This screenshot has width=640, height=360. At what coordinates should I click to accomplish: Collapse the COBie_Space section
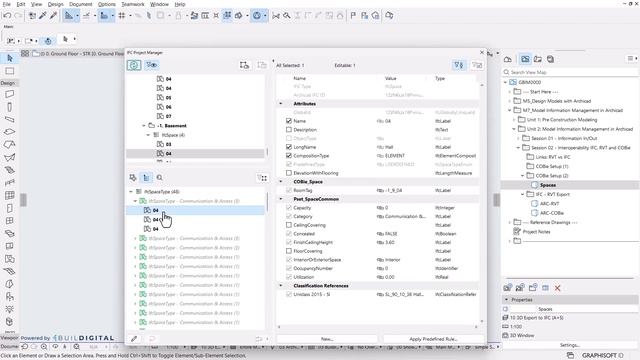tap(281, 182)
